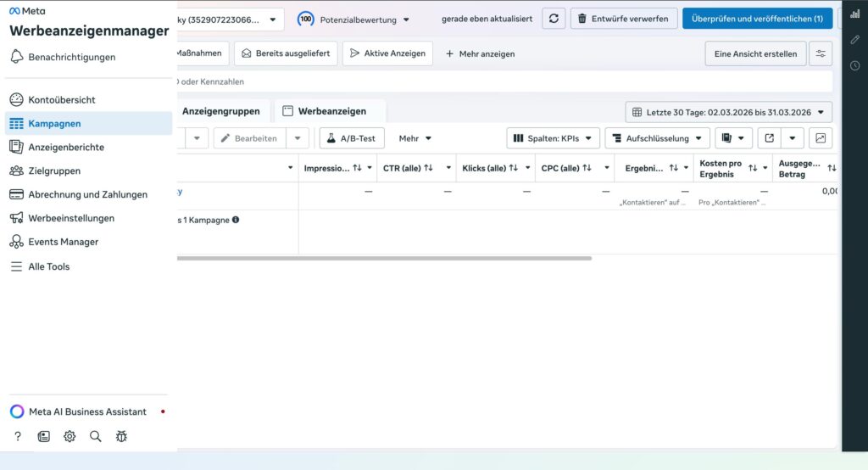Open CTR (alle) column menu arrow
The image size is (868, 470).
(448, 168)
